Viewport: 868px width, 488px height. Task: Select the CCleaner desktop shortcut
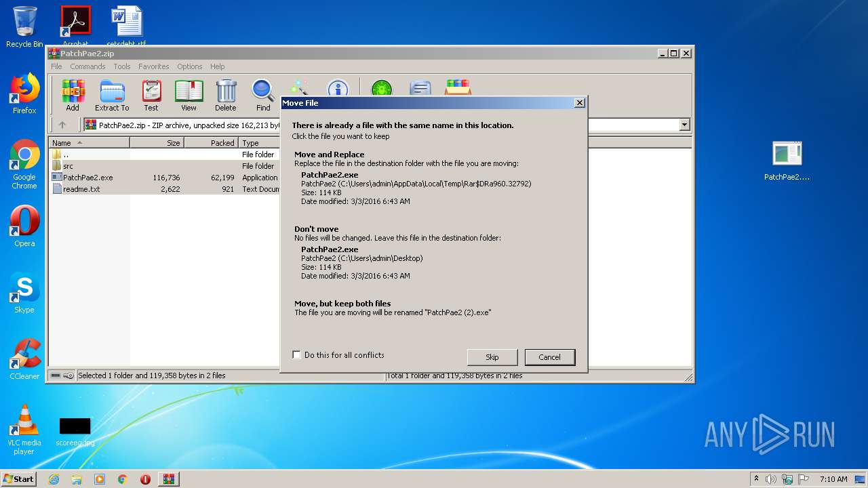pyautogui.click(x=24, y=359)
